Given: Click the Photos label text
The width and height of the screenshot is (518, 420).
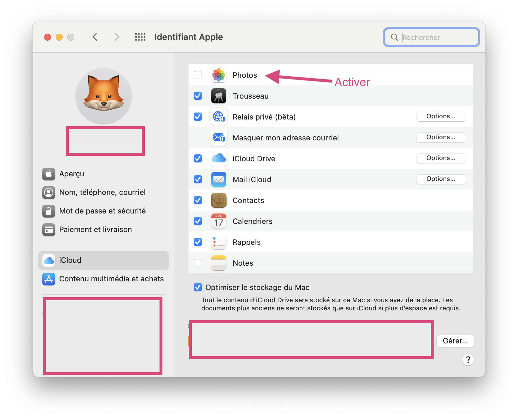Looking at the screenshot, I should (x=245, y=75).
